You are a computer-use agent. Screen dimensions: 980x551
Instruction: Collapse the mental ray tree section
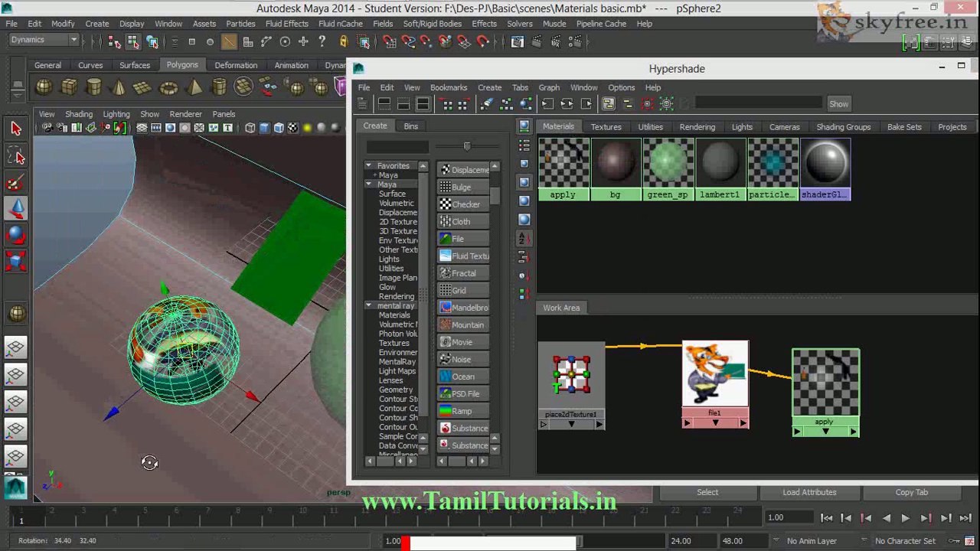pos(368,305)
